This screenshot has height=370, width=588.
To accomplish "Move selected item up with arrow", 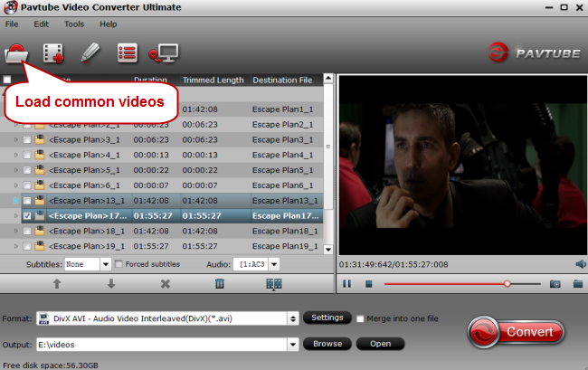I will [57, 284].
